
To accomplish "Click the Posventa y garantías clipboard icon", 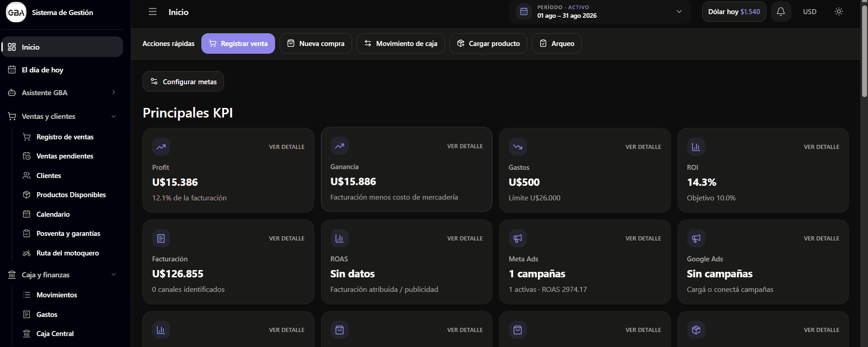I will tap(27, 234).
